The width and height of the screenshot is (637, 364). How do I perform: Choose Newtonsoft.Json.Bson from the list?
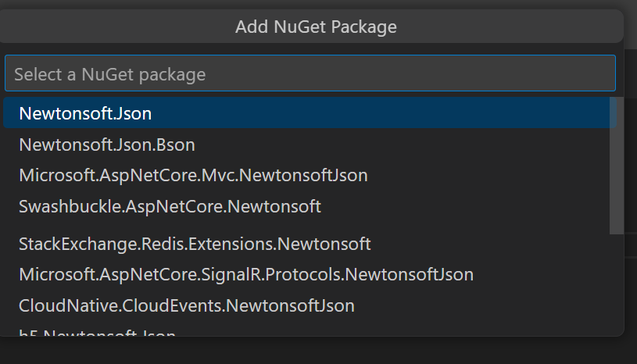107,145
